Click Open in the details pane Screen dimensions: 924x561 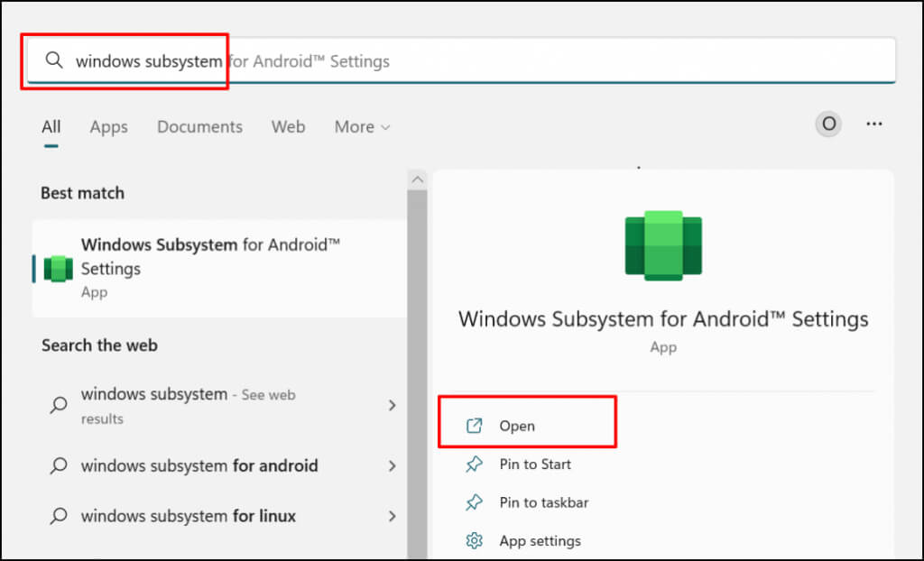point(517,426)
